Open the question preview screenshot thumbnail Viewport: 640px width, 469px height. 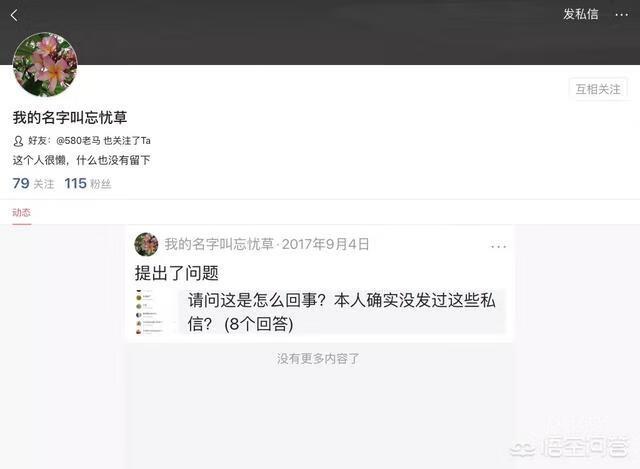click(x=156, y=311)
